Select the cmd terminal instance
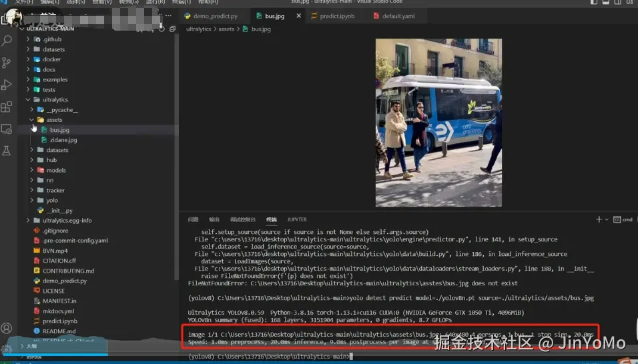 tap(623, 219)
